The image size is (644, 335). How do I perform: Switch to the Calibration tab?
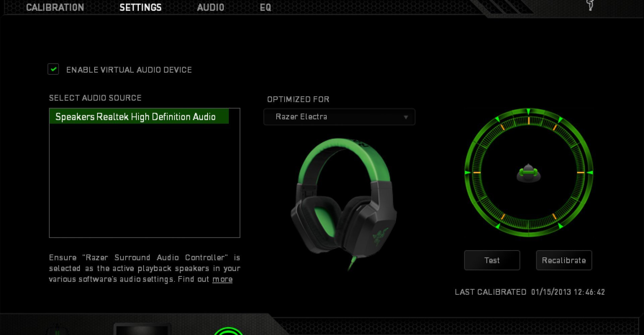coord(55,7)
